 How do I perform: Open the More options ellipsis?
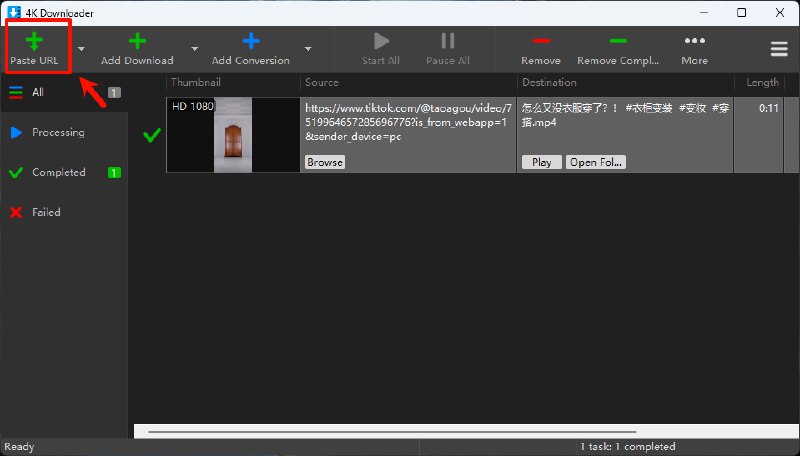click(694, 42)
